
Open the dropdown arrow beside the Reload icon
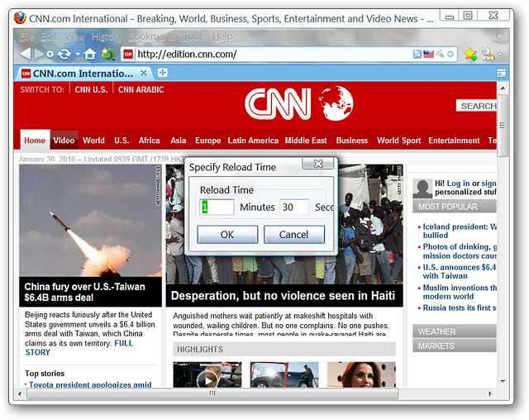(x=75, y=54)
